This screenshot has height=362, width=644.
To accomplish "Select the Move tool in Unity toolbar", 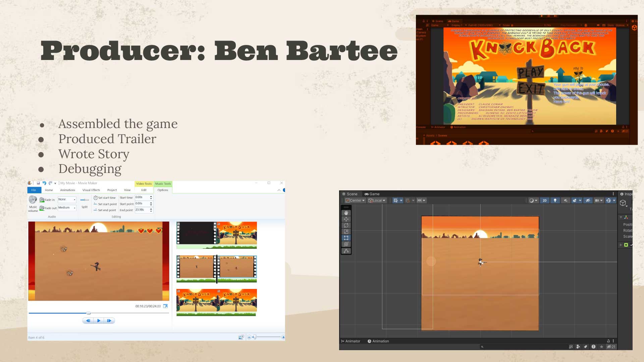I will [x=346, y=219].
